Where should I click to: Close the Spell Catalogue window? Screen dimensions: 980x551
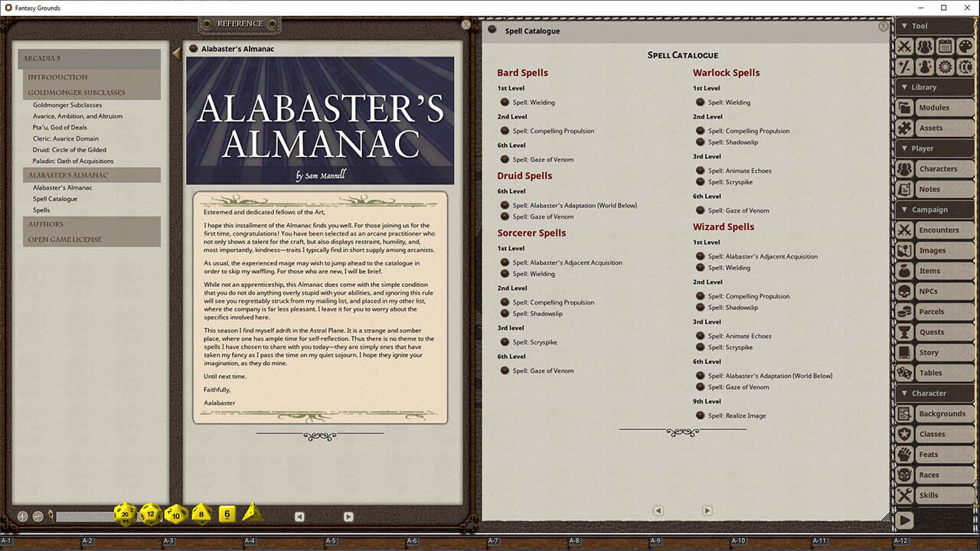(884, 26)
